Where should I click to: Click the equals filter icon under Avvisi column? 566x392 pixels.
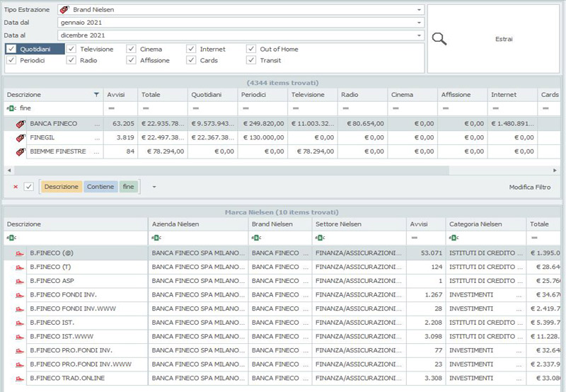110,108
